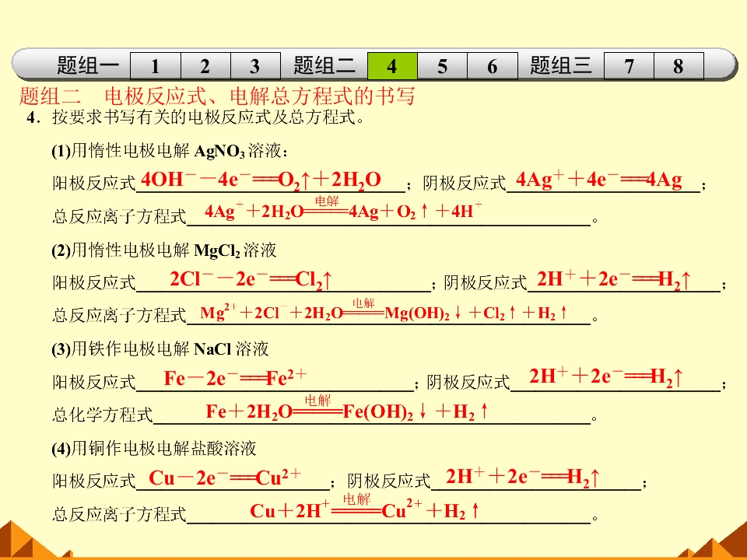Open question 6 tab
This screenshot has height=560, width=747.
click(x=492, y=65)
